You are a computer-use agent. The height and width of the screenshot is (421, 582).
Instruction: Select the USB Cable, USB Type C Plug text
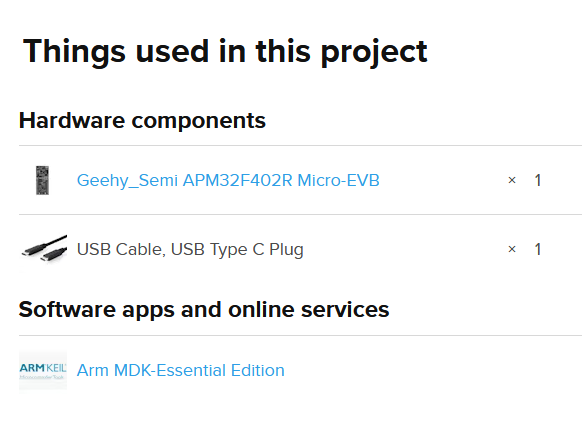click(x=190, y=249)
